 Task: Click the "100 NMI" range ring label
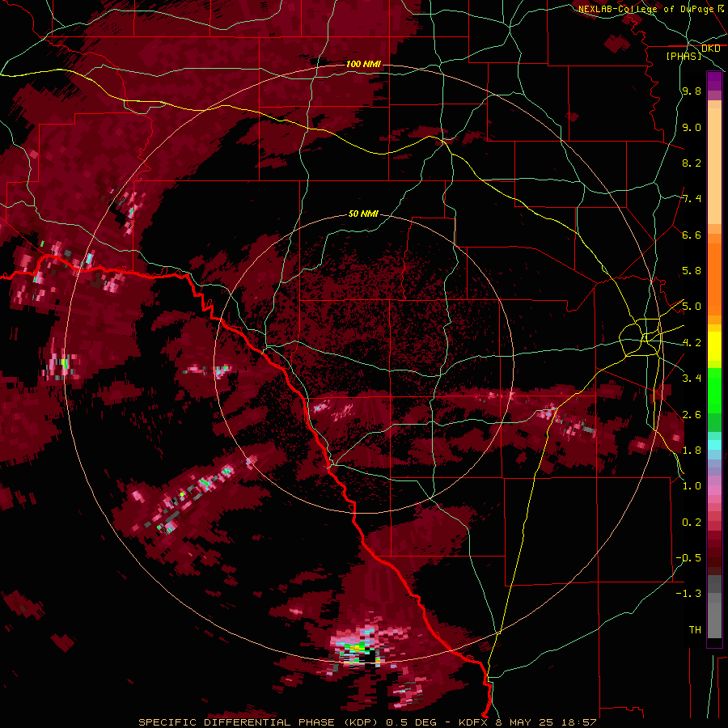tap(363, 64)
